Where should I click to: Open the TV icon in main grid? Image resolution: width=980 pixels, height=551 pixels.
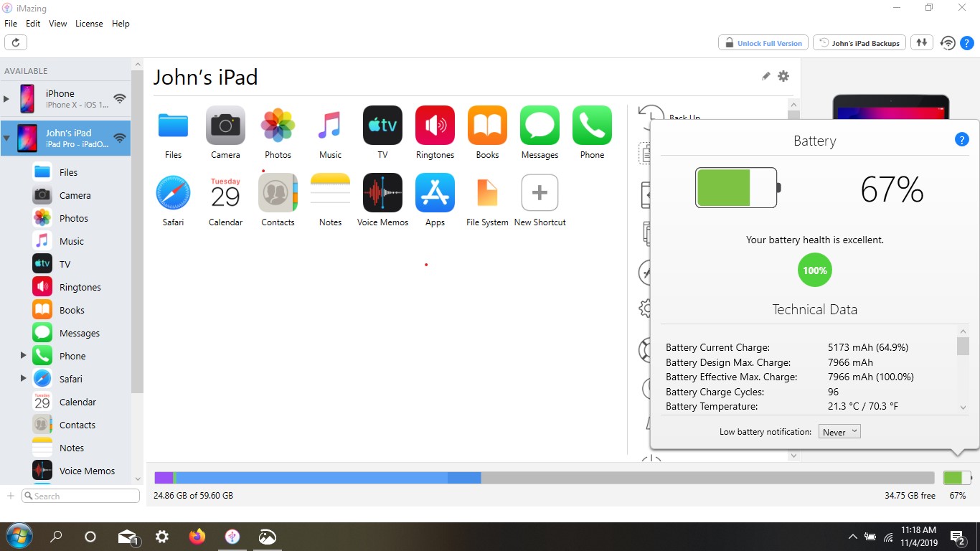coord(382,126)
